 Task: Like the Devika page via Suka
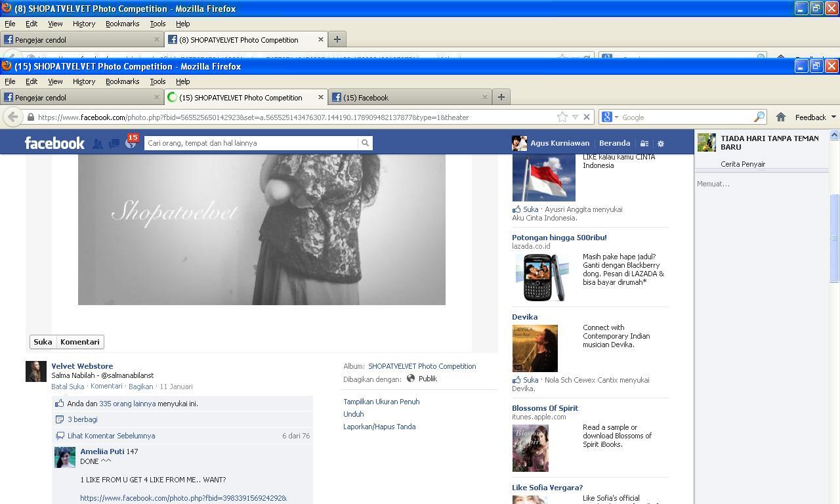(x=530, y=380)
